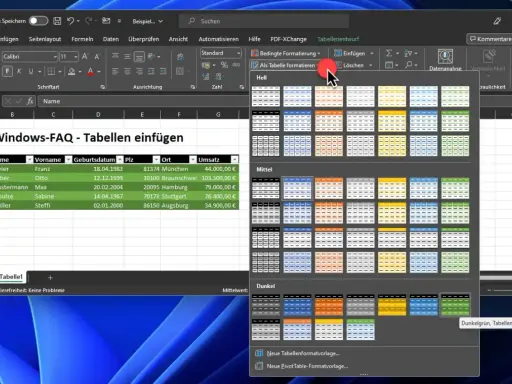The image size is (512, 384).
Task: Open the Vorname column filter dropdown
Action: 68,160
